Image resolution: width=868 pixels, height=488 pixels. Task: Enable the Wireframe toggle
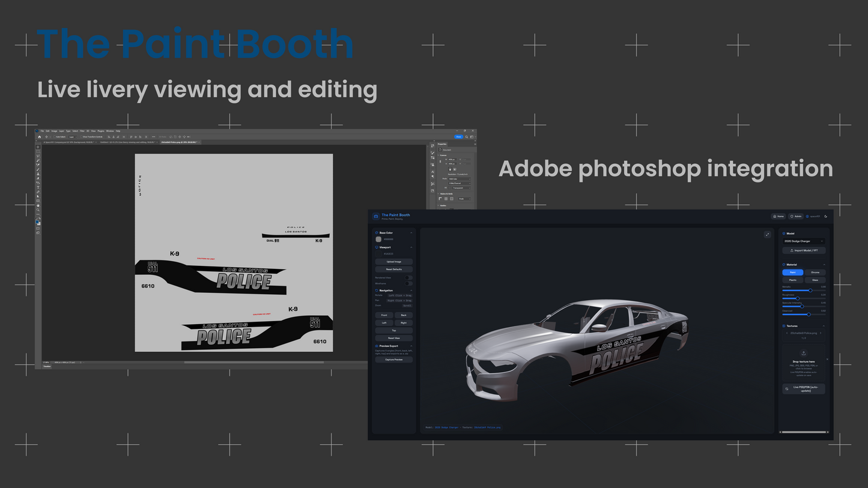tap(408, 283)
